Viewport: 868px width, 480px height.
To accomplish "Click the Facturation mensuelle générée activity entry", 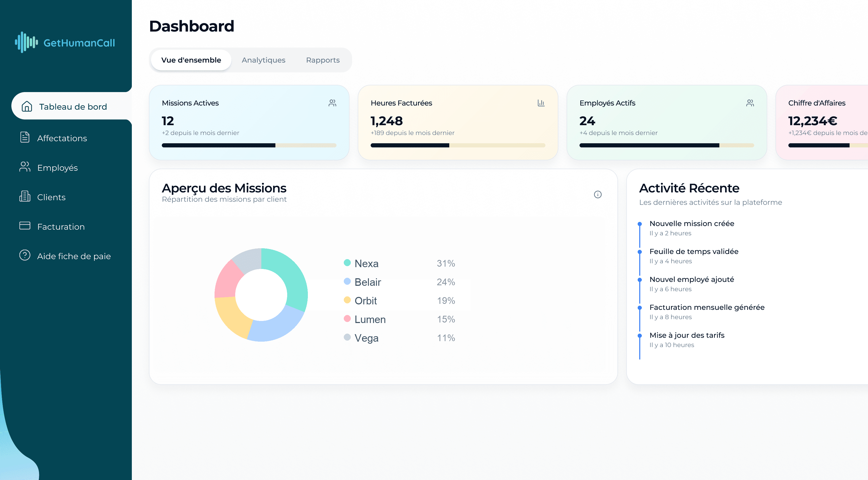I will coord(707,312).
